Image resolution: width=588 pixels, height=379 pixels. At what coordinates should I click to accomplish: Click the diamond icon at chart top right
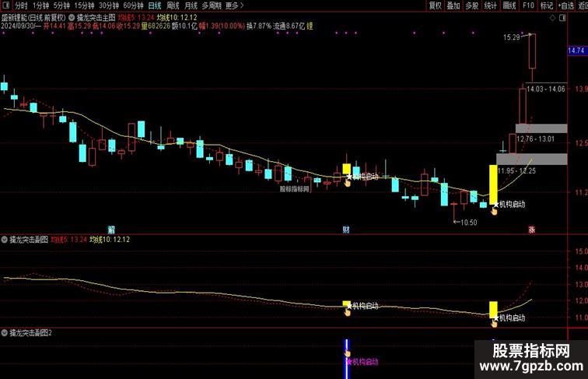point(552,18)
